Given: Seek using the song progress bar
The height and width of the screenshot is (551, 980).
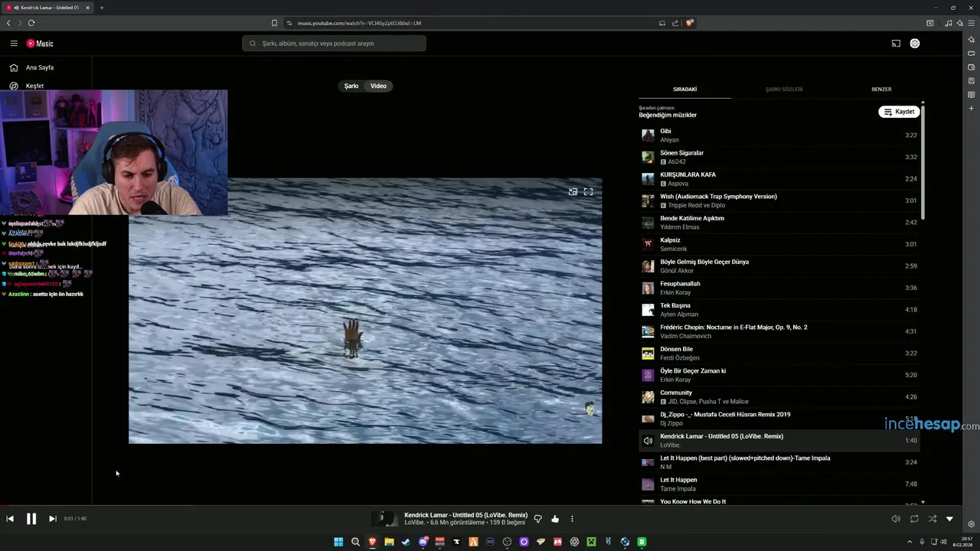Looking at the screenshot, I should click(x=481, y=505).
